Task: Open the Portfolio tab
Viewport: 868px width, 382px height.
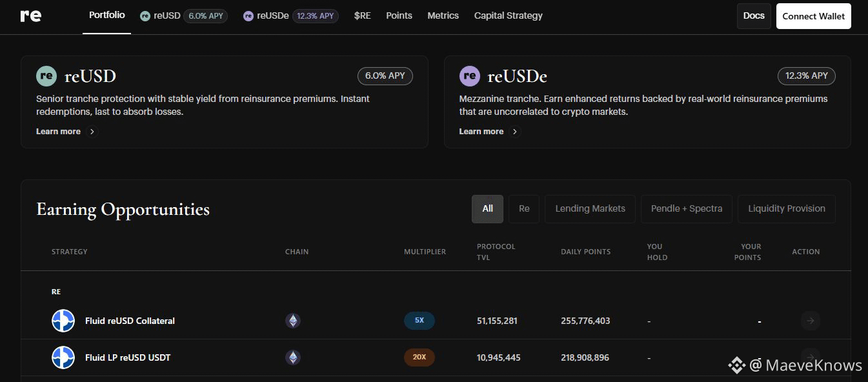Action: click(107, 15)
